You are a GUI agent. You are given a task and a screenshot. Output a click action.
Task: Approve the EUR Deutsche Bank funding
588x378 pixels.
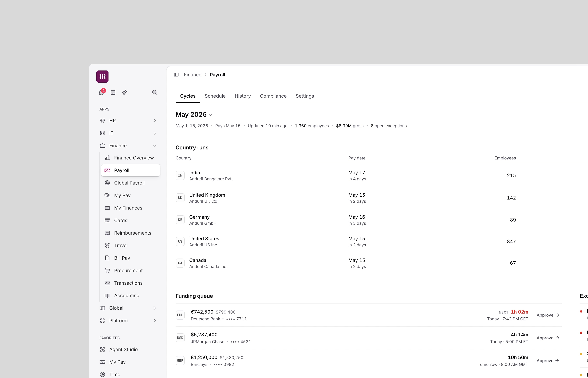click(548, 315)
